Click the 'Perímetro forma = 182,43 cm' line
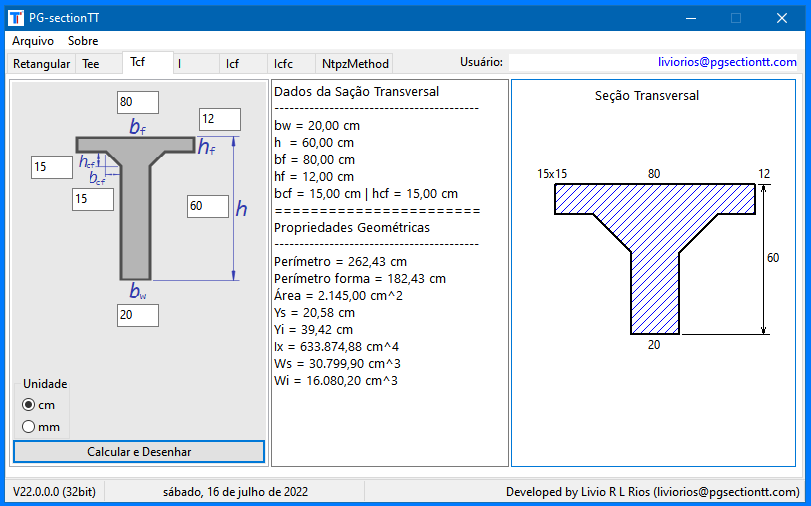 (360, 278)
